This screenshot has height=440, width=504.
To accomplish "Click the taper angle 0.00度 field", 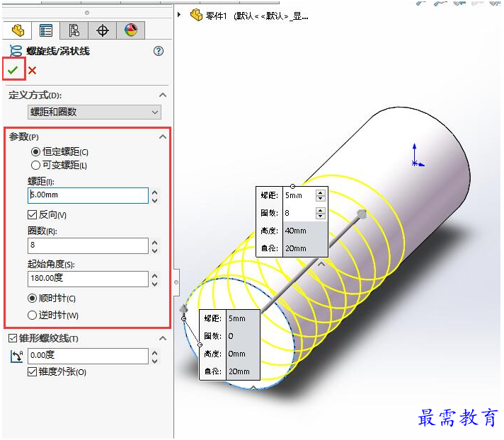I will point(88,356).
